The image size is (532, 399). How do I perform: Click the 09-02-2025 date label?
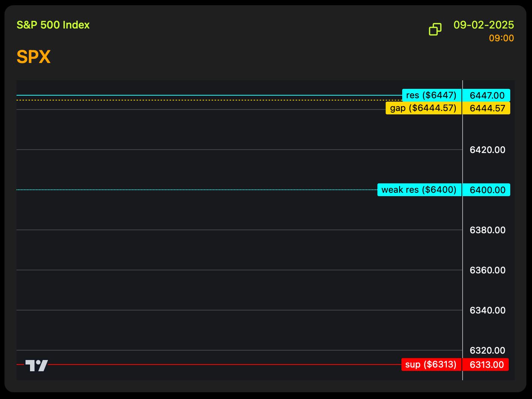(x=484, y=25)
